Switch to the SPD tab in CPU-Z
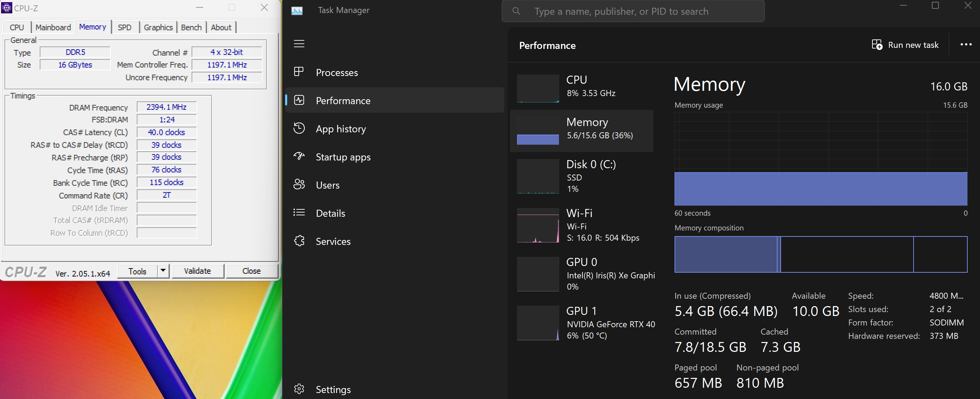 coord(124,27)
